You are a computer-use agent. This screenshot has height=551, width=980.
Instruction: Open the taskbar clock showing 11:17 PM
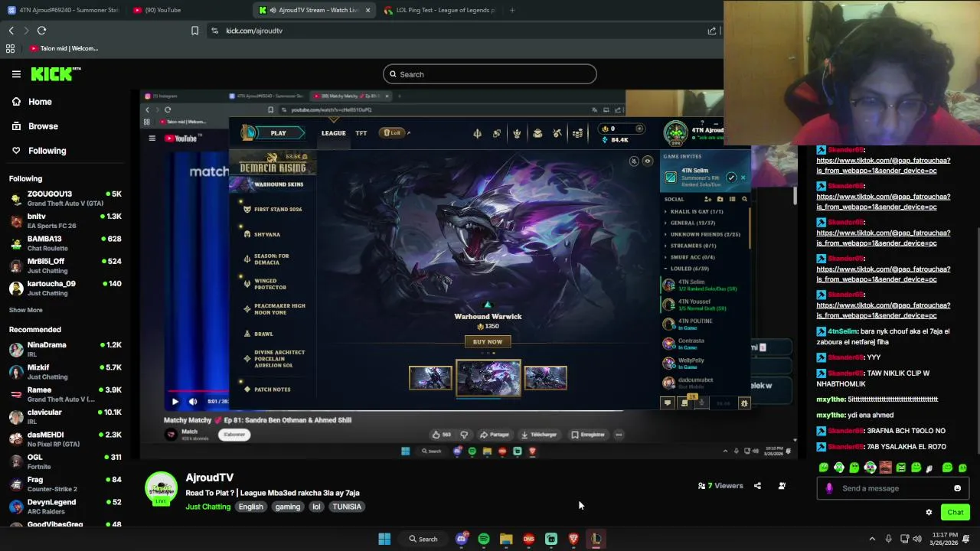coord(945,539)
